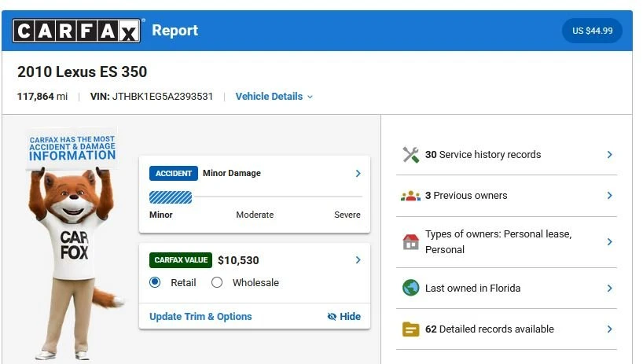This screenshot has height=364, width=643.
Task: Select the Wholesale radio button
Action: [217, 282]
